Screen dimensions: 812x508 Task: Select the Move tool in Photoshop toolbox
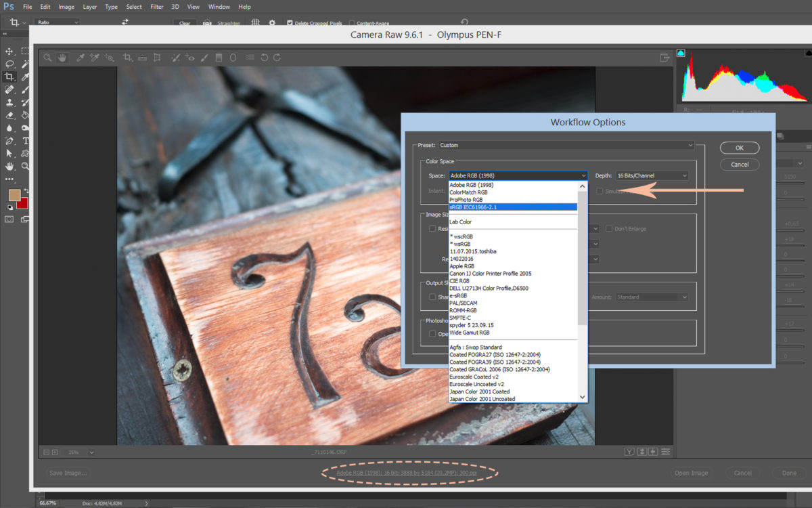(x=9, y=51)
